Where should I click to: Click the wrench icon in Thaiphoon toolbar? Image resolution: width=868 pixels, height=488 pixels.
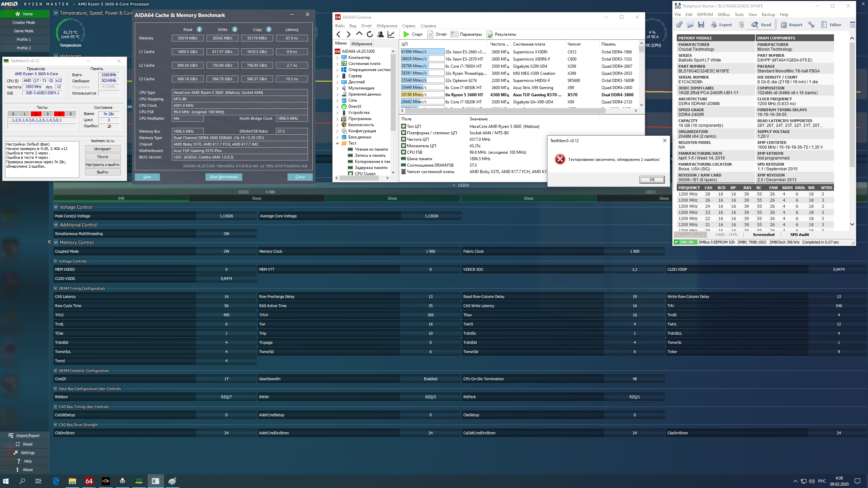click(811, 24)
